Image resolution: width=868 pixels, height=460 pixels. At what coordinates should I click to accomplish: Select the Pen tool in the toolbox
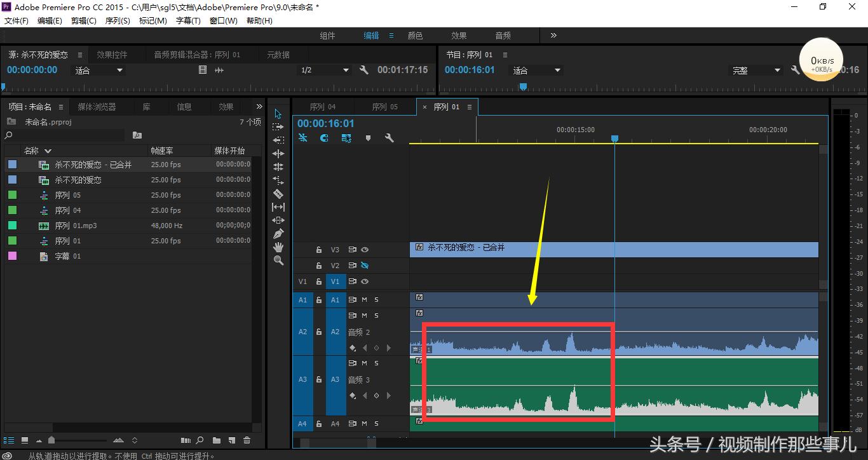tap(278, 234)
